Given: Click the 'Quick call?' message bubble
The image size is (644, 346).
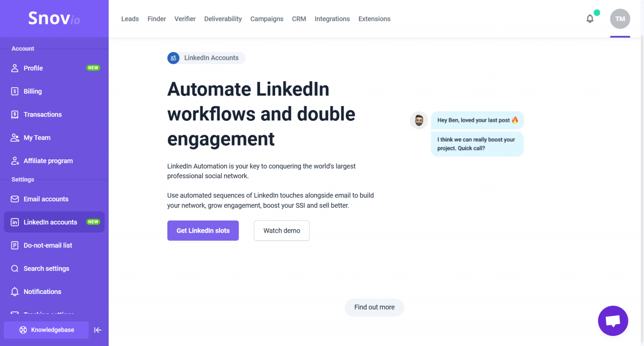Looking at the screenshot, I should [x=478, y=144].
